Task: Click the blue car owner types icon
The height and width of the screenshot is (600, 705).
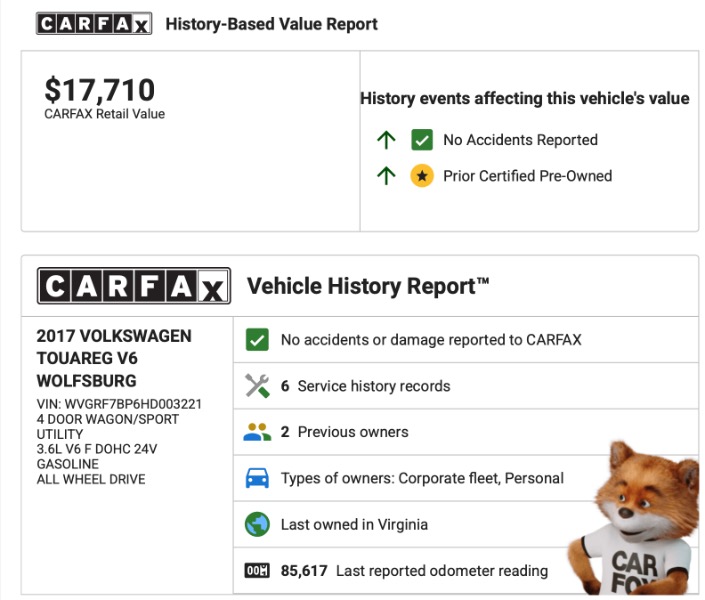Action: click(257, 478)
